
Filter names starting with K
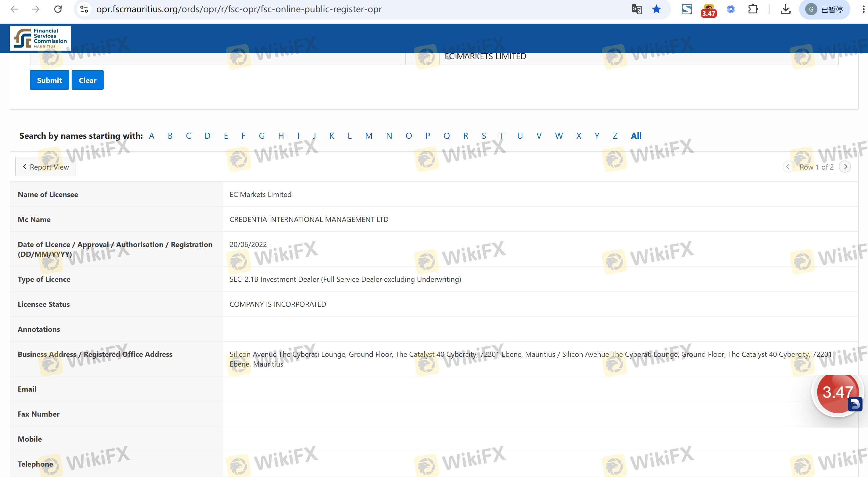[332, 135]
